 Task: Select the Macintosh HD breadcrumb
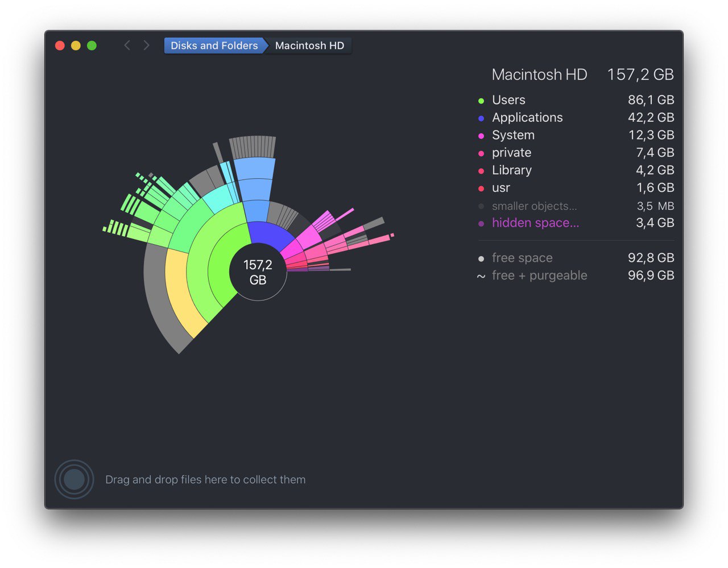[310, 46]
